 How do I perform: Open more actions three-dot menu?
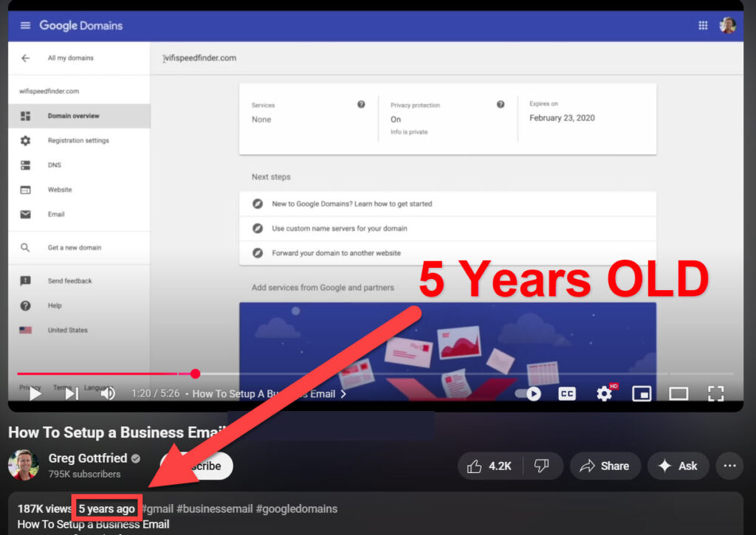pos(729,466)
